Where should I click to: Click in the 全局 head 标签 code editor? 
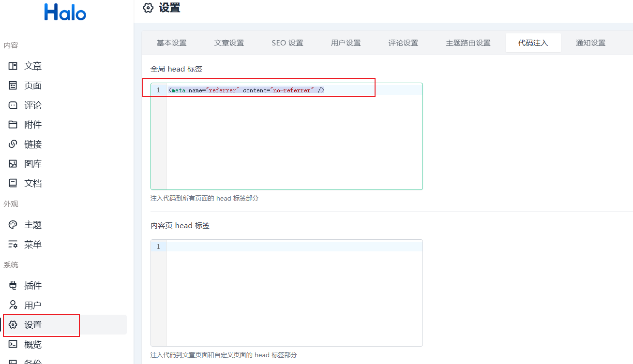286,136
